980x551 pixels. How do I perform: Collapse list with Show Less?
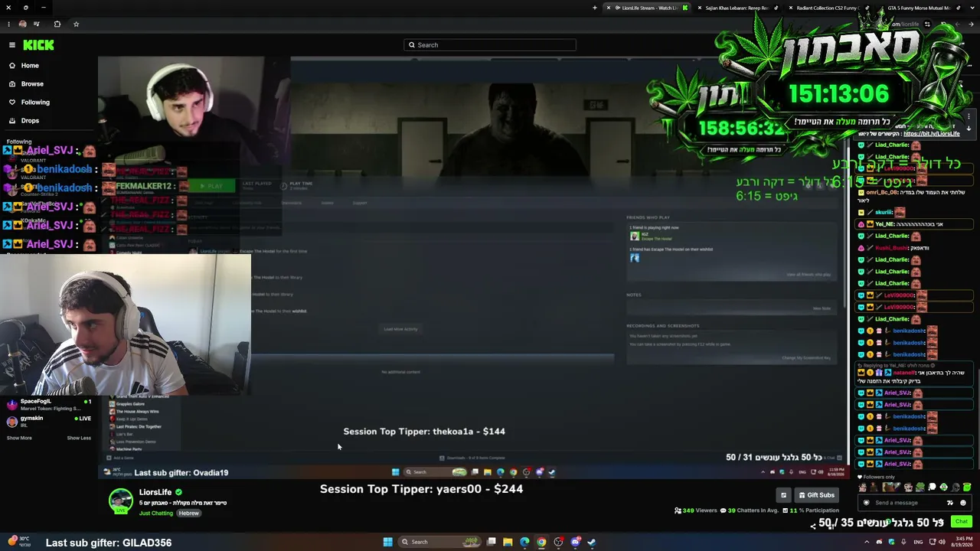tap(79, 438)
